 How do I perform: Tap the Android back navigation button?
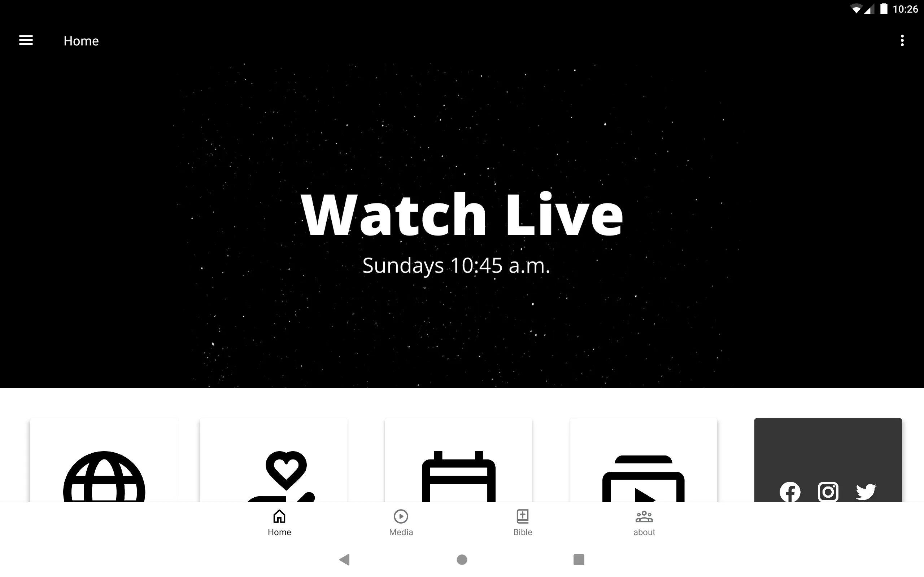[345, 559]
